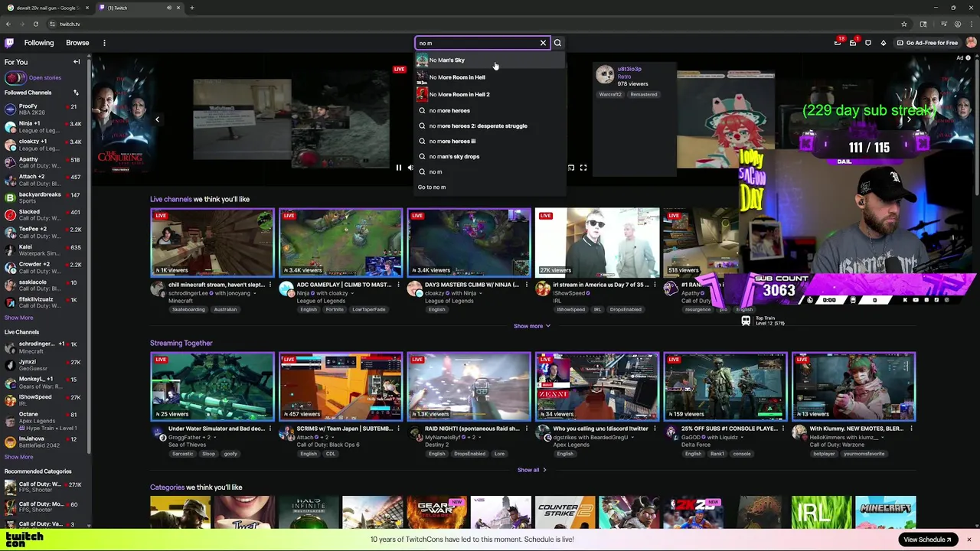
Task: Expand Show More under Followed Channels
Action: tap(18, 318)
